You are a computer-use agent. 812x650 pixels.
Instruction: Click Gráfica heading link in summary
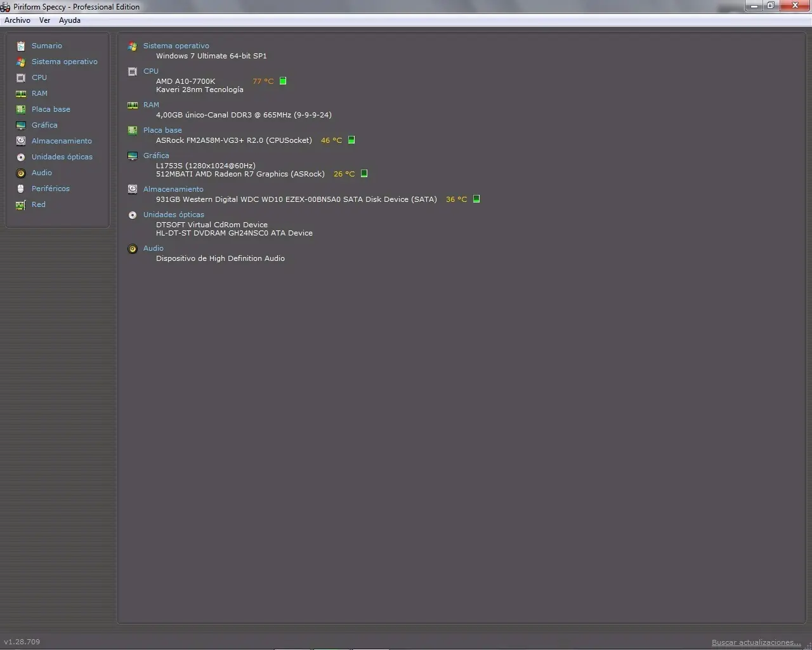click(x=156, y=156)
